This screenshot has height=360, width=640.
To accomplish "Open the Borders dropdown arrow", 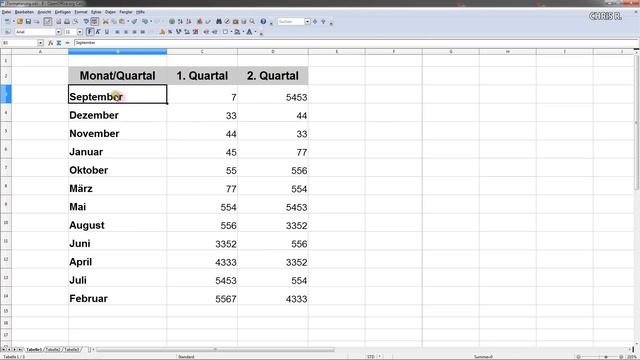I will pyautogui.click(x=231, y=32).
